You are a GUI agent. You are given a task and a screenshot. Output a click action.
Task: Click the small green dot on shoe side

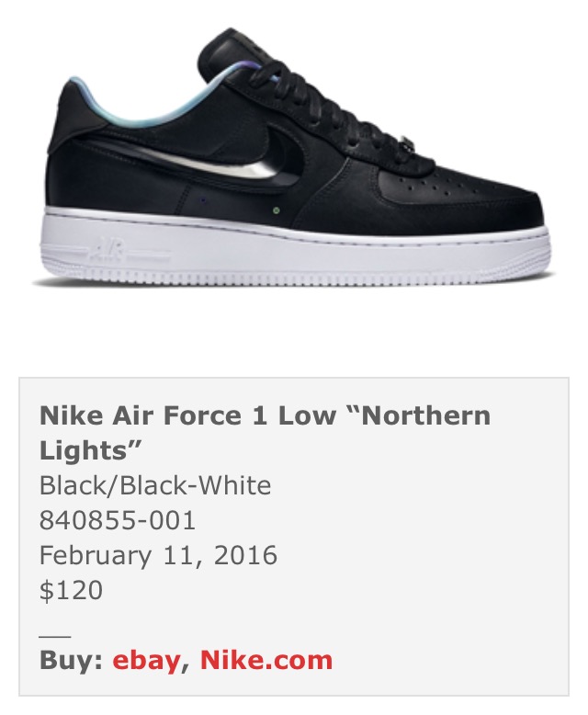coord(276,210)
